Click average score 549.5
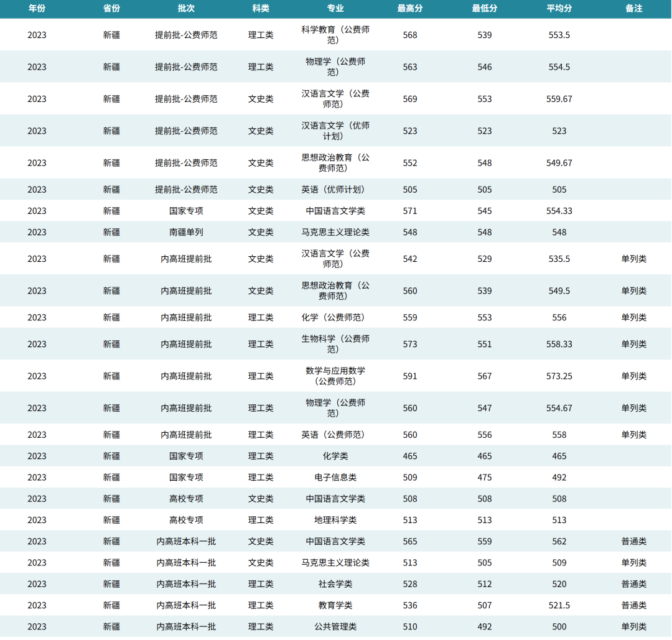Image resolution: width=672 pixels, height=640 pixels. (559, 291)
